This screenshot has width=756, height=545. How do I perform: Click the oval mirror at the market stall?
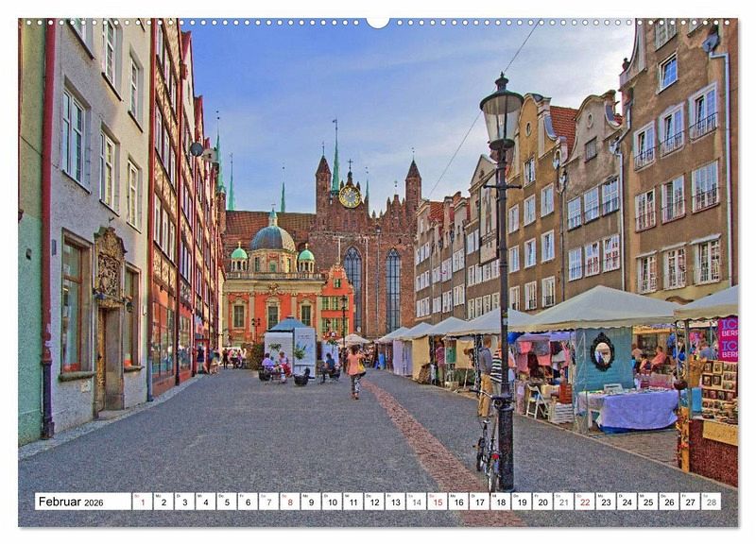[x=602, y=350]
